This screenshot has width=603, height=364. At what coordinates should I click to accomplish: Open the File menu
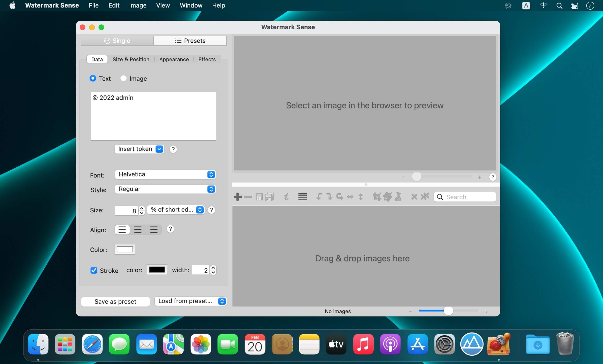94,5
